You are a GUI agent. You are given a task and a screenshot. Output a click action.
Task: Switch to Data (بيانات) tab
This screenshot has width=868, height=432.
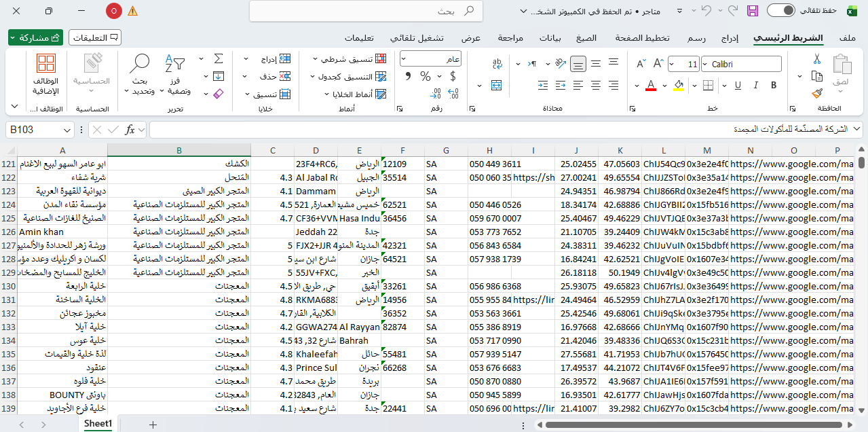(550, 37)
